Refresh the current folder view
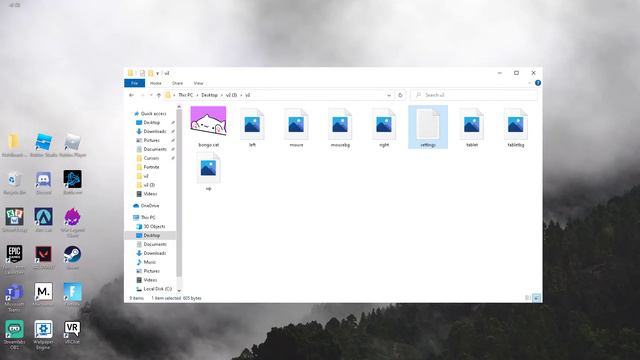This screenshot has width=640, height=360. tap(400, 95)
